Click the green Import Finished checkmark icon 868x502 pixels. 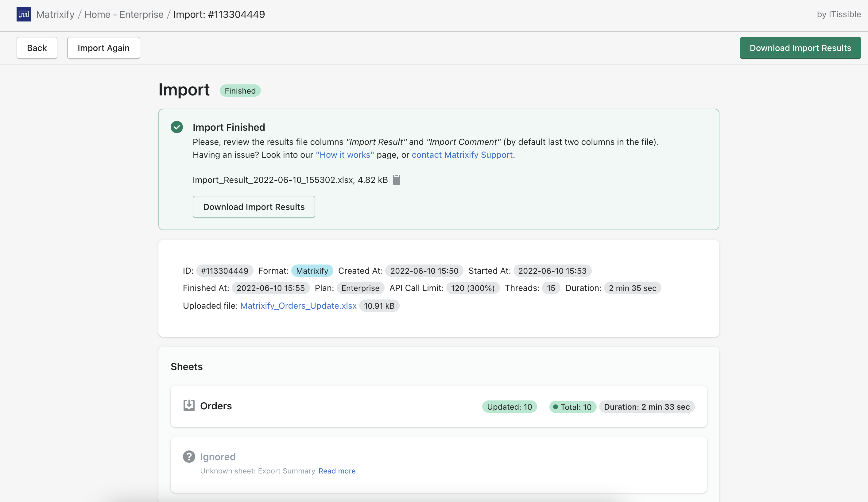pyautogui.click(x=177, y=127)
